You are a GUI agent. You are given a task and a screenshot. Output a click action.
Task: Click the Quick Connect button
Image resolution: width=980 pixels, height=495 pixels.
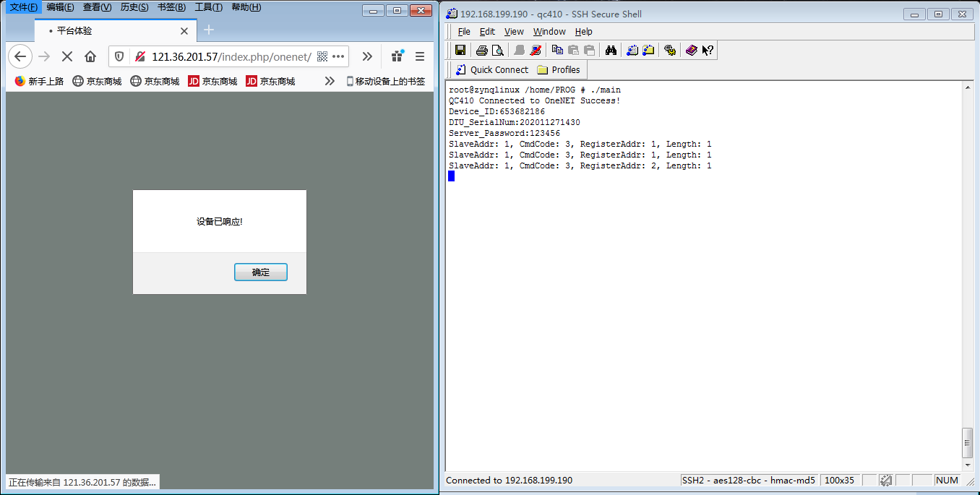pyautogui.click(x=492, y=69)
